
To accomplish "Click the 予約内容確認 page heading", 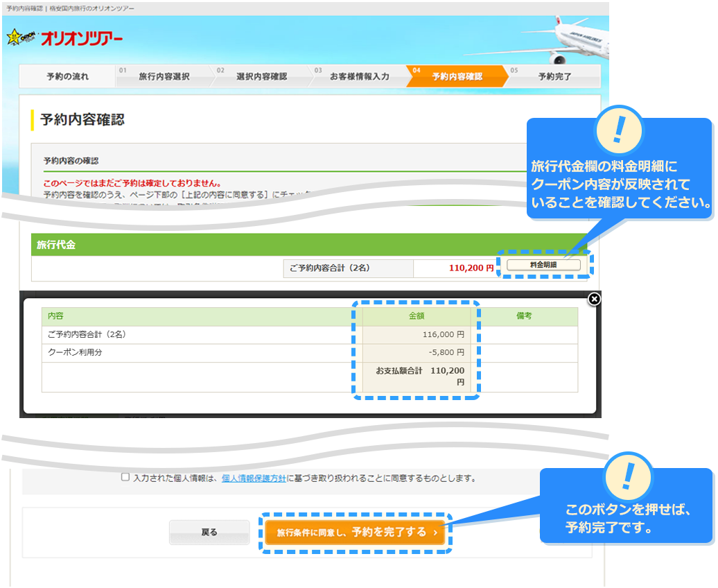I will [x=82, y=120].
